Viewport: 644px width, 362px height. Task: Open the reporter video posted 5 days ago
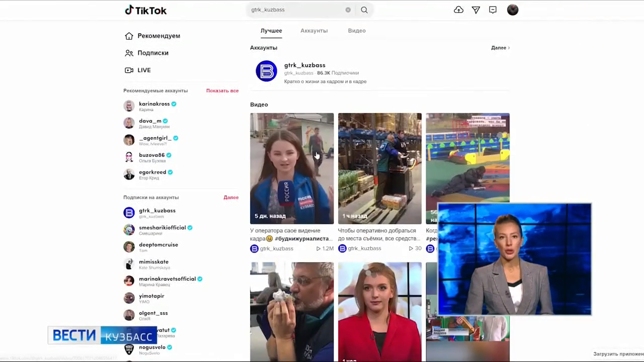pos(292,168)
